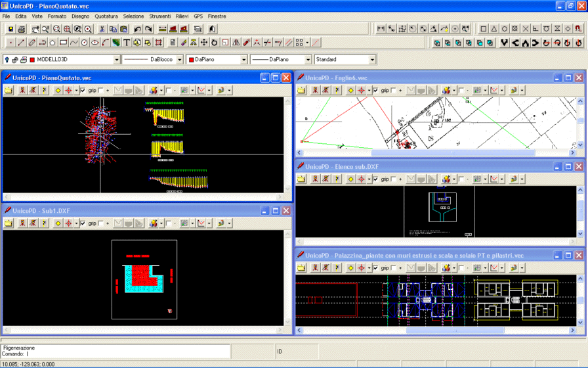Viewport: 588px width, 368px height.
Task: Click yellow diamond icon in Foglio6.vec window
Action: [x=350, y=90]
